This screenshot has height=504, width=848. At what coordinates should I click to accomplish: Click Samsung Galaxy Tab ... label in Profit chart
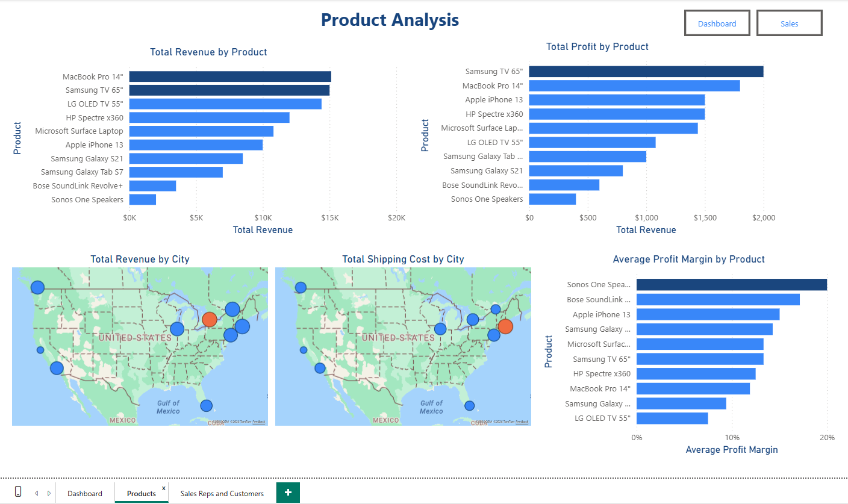[483, 157]
